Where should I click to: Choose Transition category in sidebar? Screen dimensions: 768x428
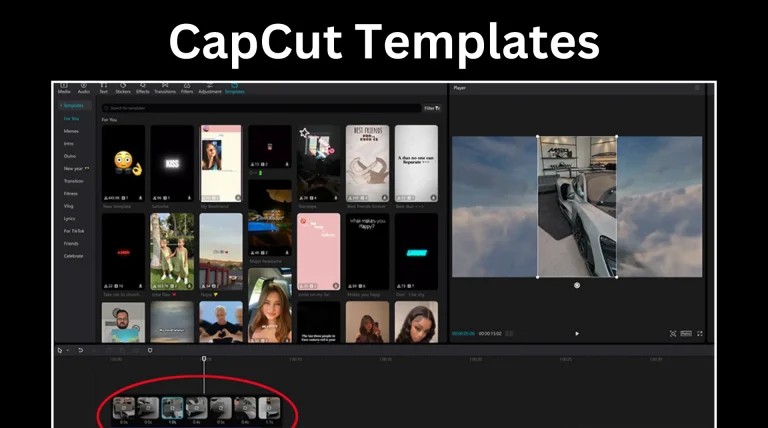click(73, 181)
